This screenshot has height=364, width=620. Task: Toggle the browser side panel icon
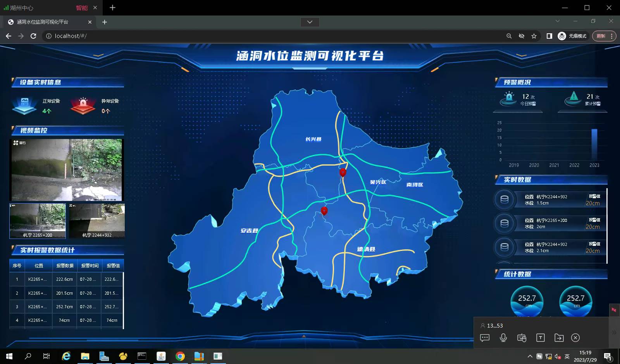[x=549, y=36]
